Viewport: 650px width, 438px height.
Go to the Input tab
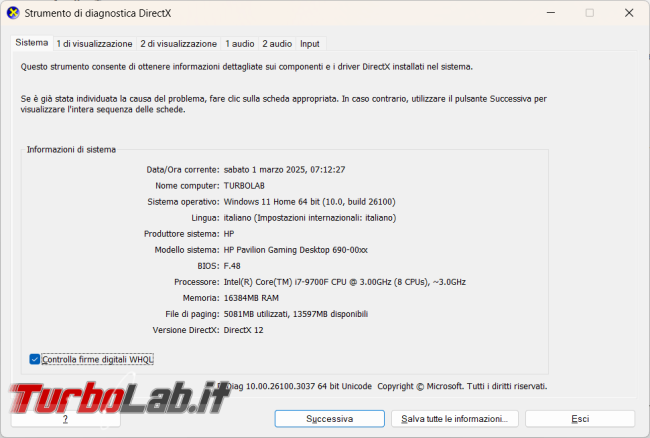[x=310, y=44]
